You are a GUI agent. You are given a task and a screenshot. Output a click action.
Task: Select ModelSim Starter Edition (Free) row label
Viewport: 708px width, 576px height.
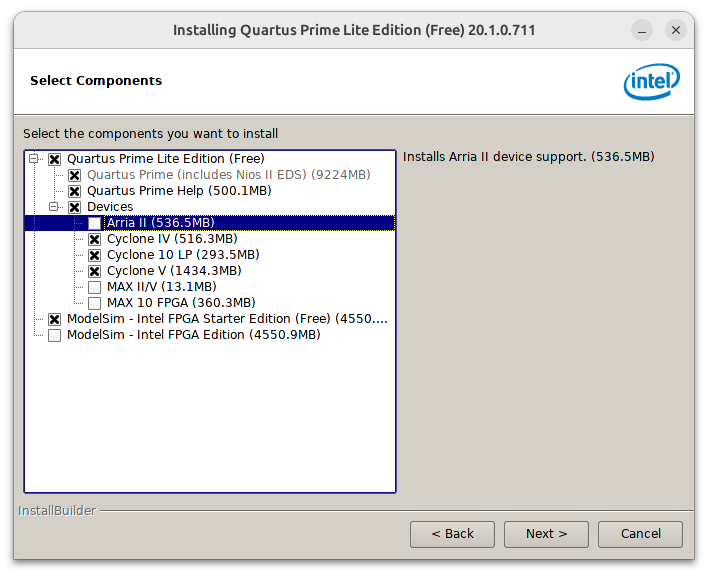point(227,319)
